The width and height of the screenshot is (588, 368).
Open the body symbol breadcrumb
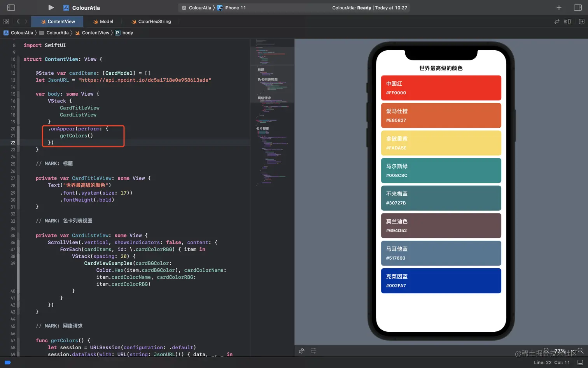(124, 33)
